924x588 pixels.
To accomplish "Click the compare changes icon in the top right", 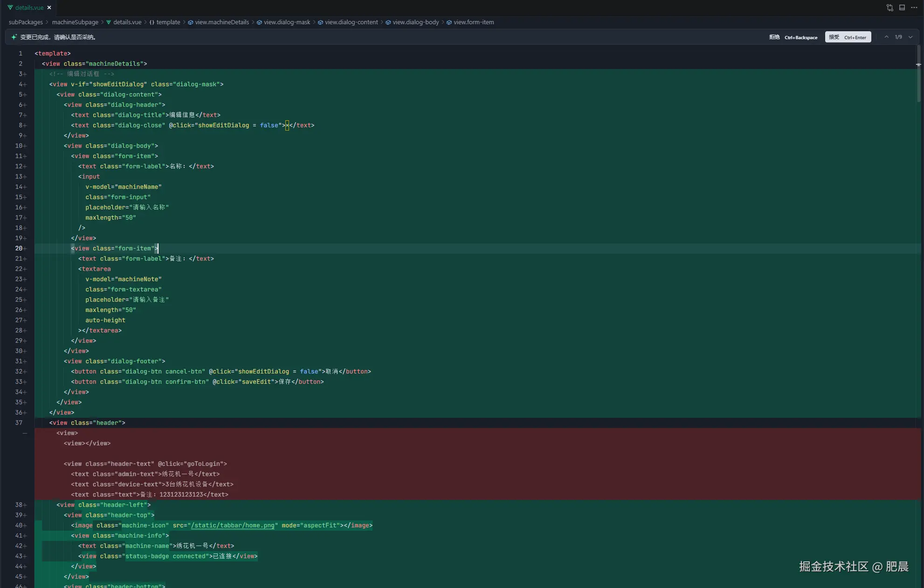I will pyautogui.click(x=890, y=7).
